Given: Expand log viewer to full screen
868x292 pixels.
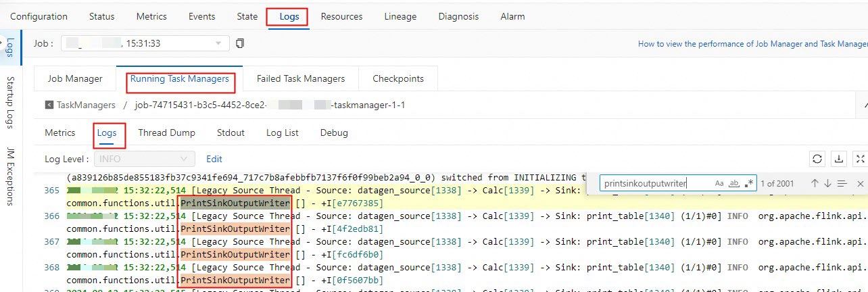Looking at the screenshot, I should click(860, 159).
